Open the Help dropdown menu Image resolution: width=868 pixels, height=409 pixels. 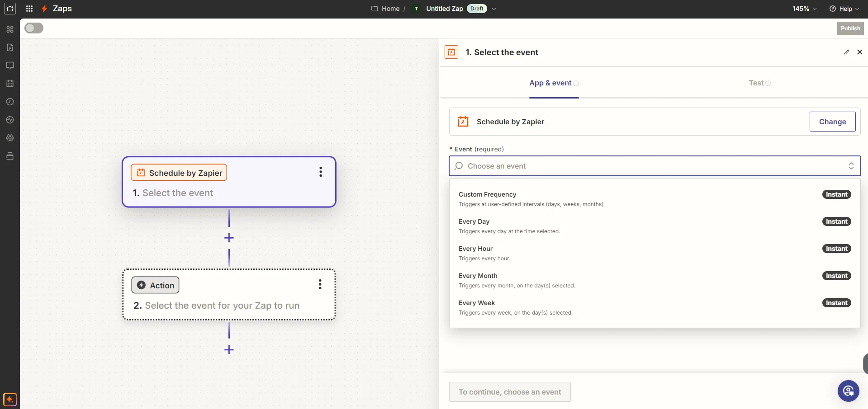(x=844, y=9)
